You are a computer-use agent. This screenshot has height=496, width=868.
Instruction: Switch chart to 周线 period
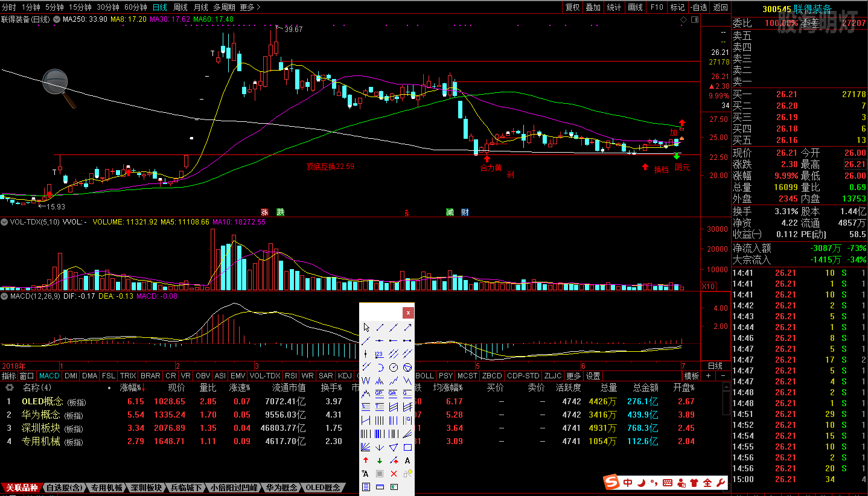coord(180,7)
